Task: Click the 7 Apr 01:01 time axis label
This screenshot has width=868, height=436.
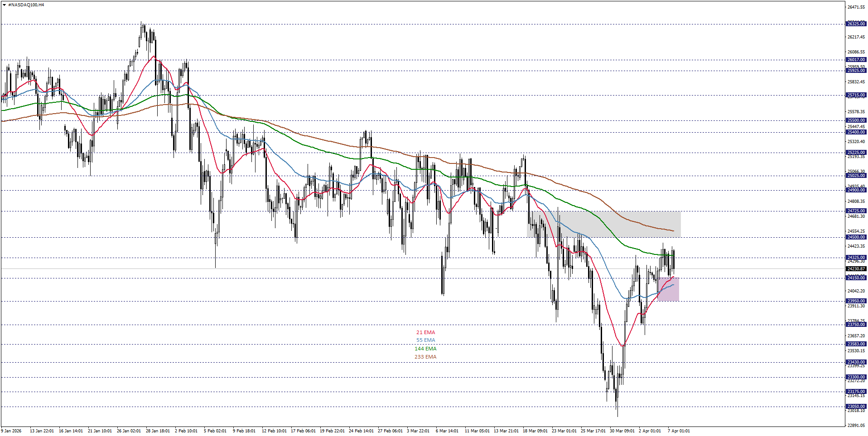Action: coord(679,431)
